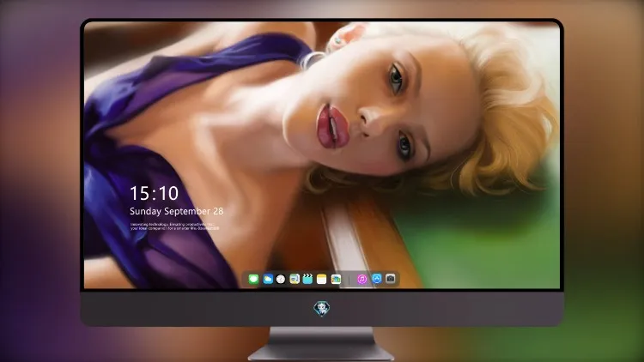
Task: Open the yellow Notes app in dock
Action: click(x=322, y=279)
